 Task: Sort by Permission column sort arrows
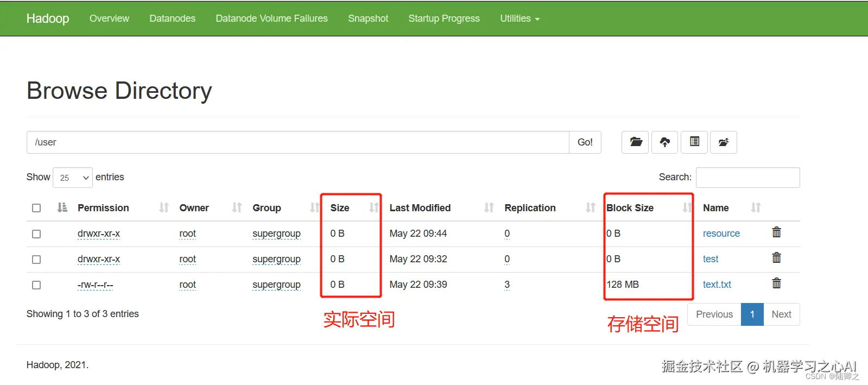164,207
